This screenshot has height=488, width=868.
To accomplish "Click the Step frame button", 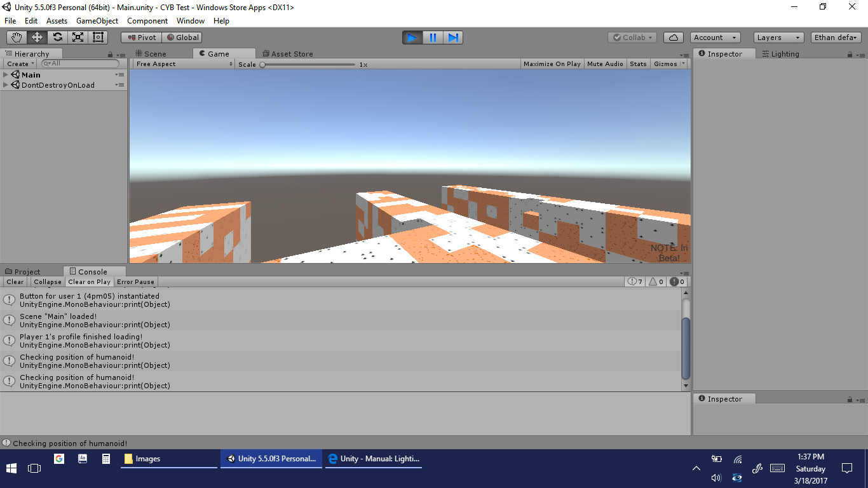I will pyautogui.click(x=452, y=37).
